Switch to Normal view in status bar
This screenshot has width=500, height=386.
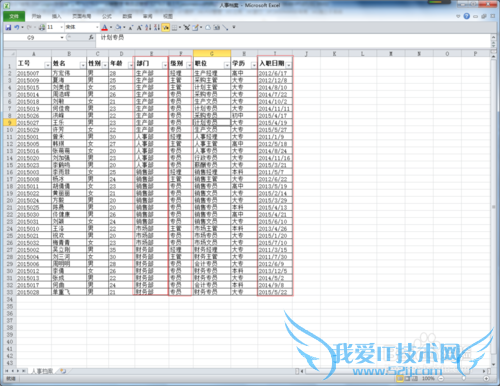(x=399, y=378)
